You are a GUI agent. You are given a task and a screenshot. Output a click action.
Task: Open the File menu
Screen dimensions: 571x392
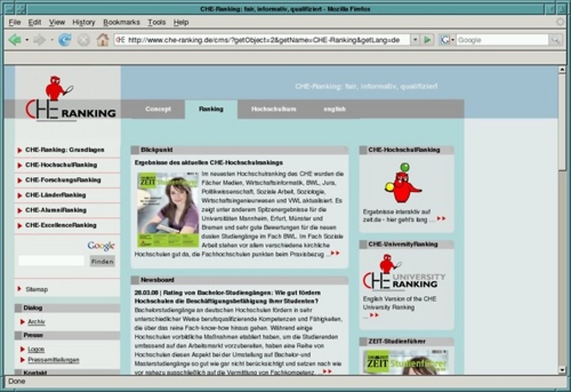14,22
